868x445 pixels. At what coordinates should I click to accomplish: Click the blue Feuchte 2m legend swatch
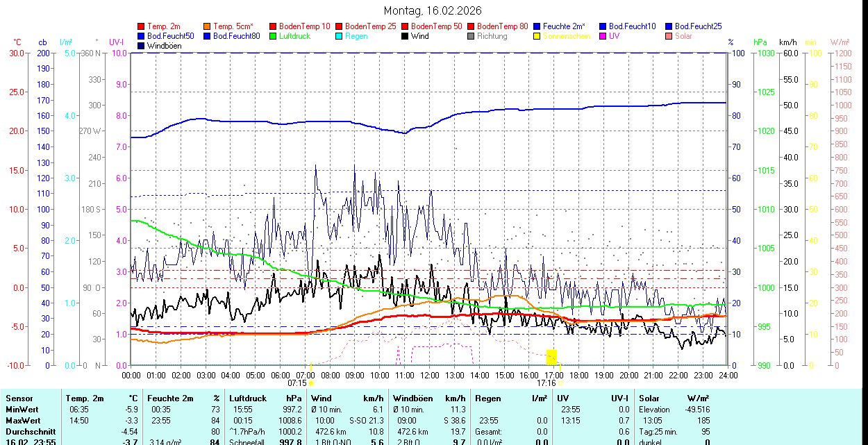coord(537,26)
